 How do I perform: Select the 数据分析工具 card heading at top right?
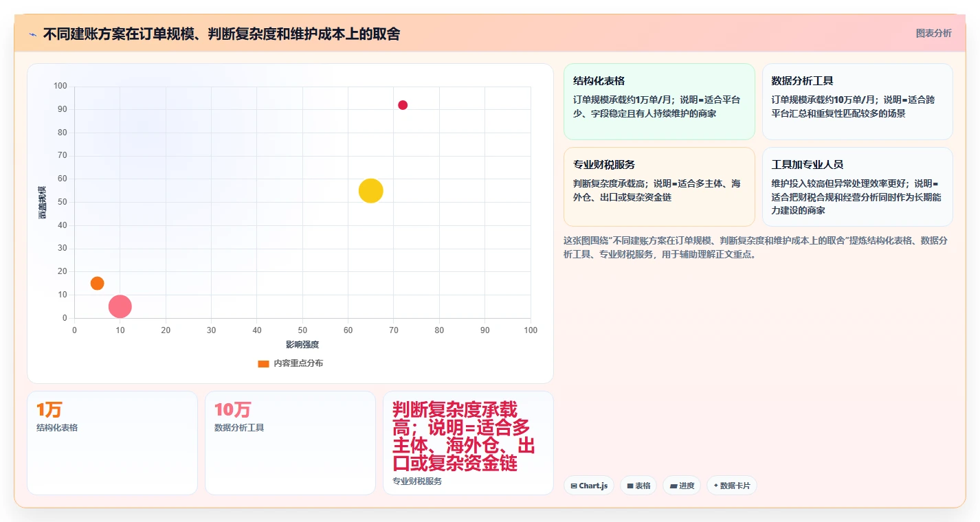802,80
